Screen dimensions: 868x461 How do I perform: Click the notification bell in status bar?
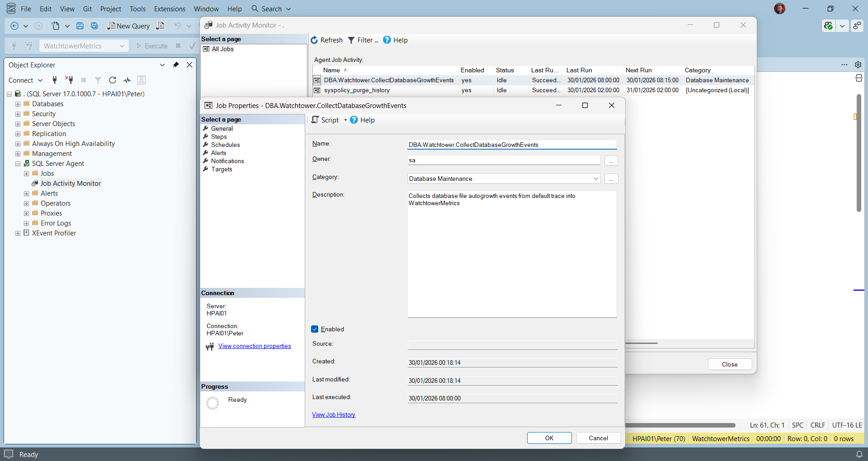[x=859, y=454]
